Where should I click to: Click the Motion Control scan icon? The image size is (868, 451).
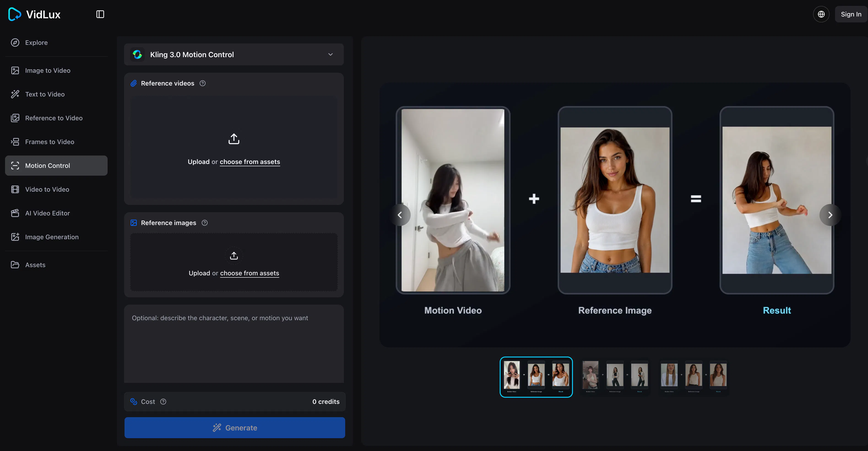15,166
